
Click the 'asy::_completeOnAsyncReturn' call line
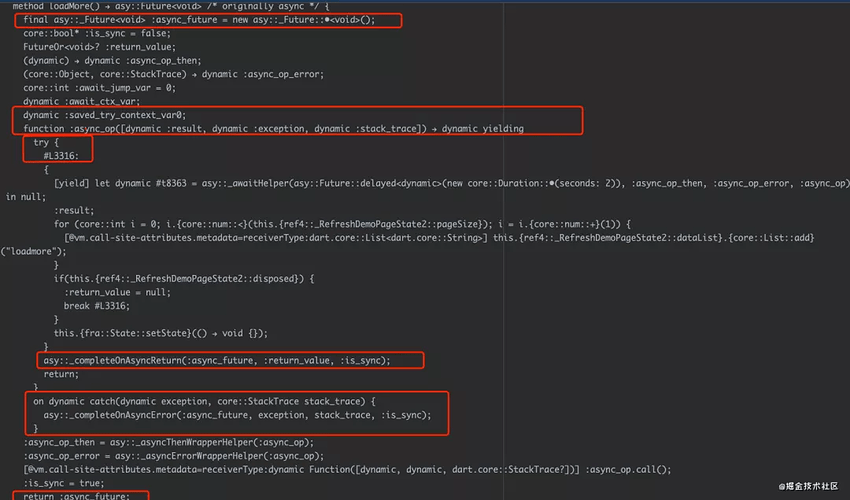[217, 361]
